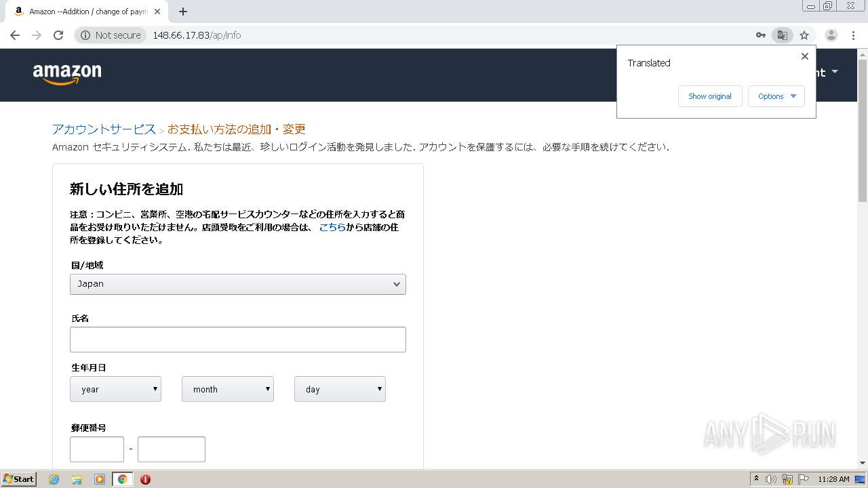The image size is (868, 488).
Task: Click the address bar URL
Action: (x=197, y=35)
